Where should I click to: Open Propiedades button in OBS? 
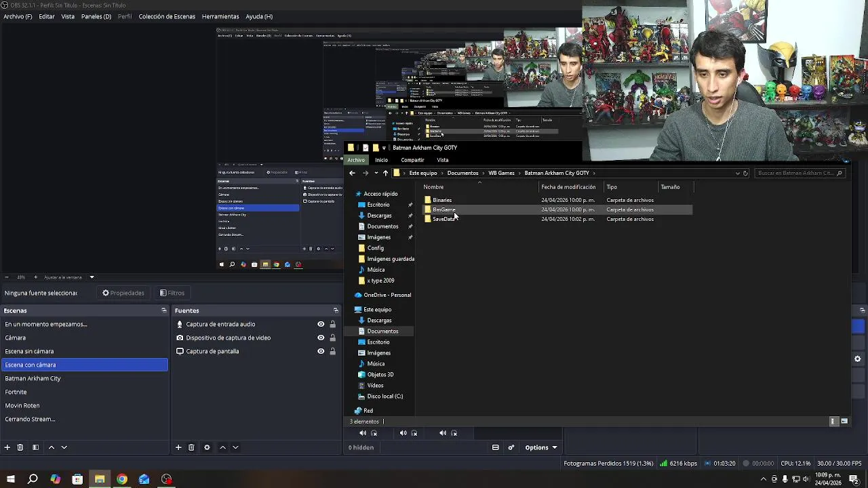point(123,293)
